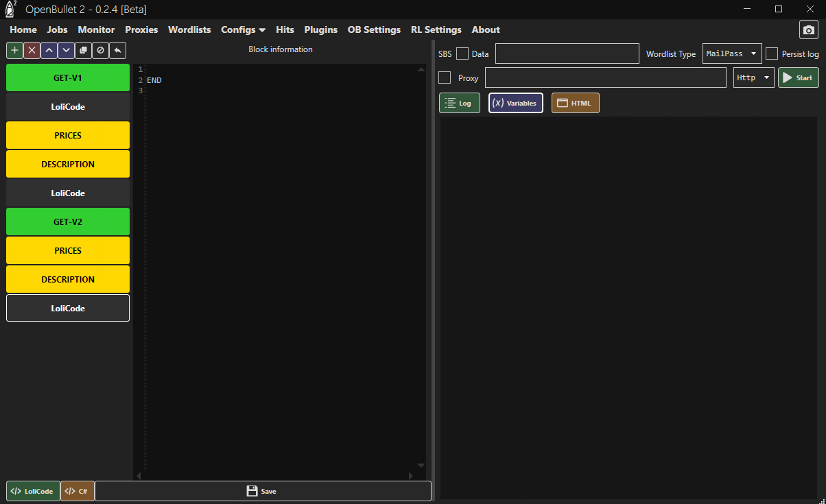Viewport: 826px width, 504px height.
Task: Go to the Home page
Action: (x=23, y=29)
